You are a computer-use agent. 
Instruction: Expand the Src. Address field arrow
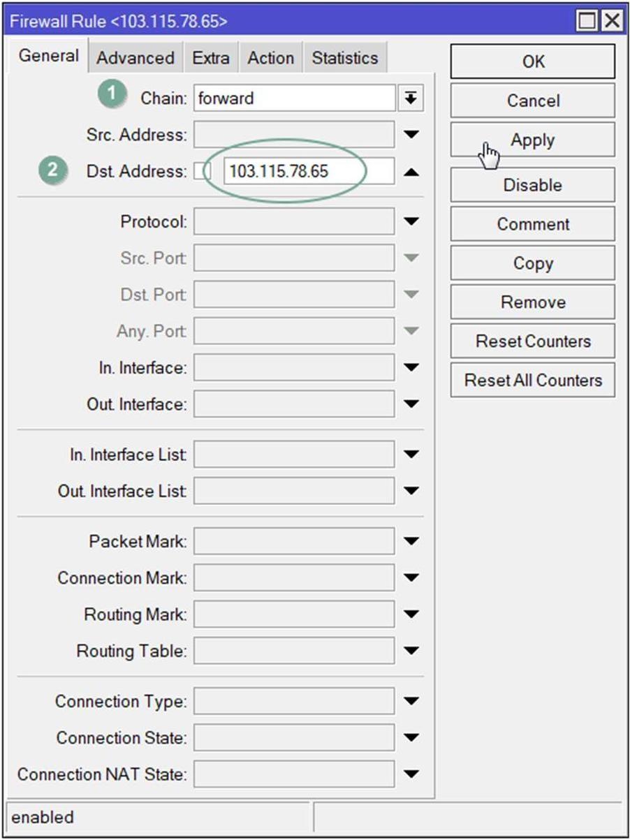[411, 134]
